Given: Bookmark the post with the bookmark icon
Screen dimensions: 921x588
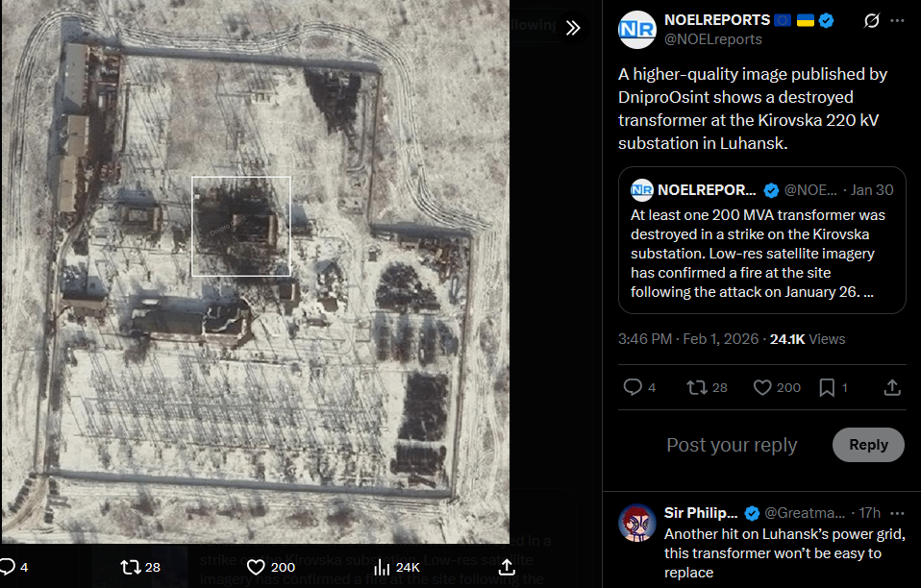Looking at the screenshot, I should pos(827,387).
